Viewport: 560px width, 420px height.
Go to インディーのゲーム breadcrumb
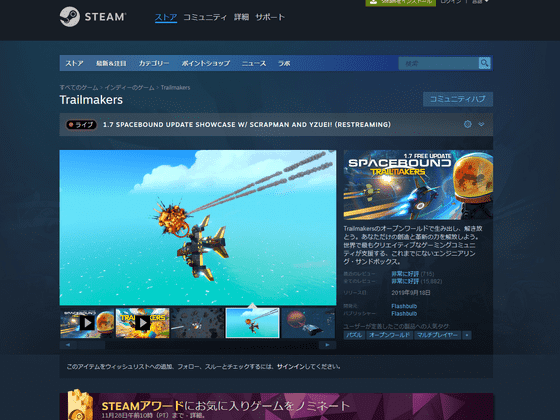pos(129,88)
